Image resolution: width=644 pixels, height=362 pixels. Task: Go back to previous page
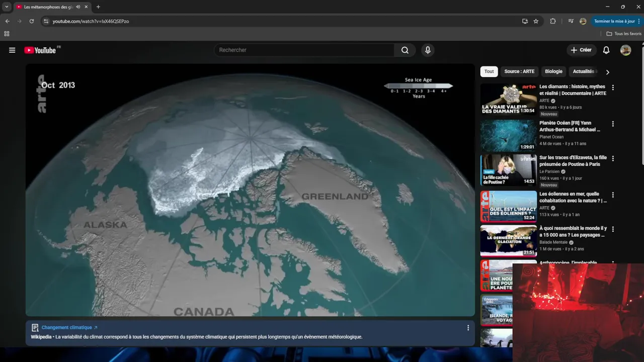(x=7, y=21)
